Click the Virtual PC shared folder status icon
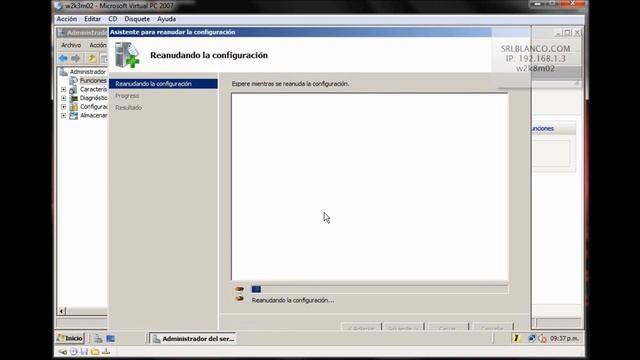 click(95, 351)
